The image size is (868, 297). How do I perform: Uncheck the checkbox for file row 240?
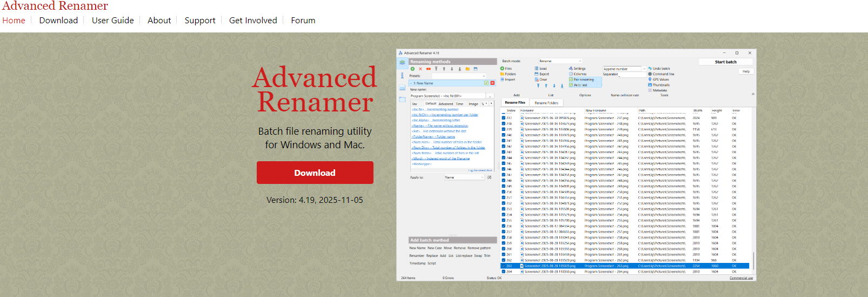(504, 135)
